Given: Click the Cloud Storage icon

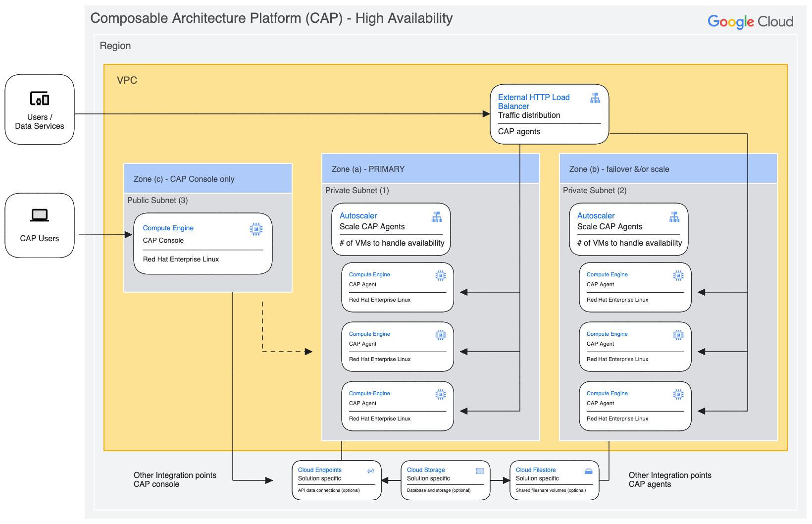Looking at the screenshot, I should [x=479, y=471].
